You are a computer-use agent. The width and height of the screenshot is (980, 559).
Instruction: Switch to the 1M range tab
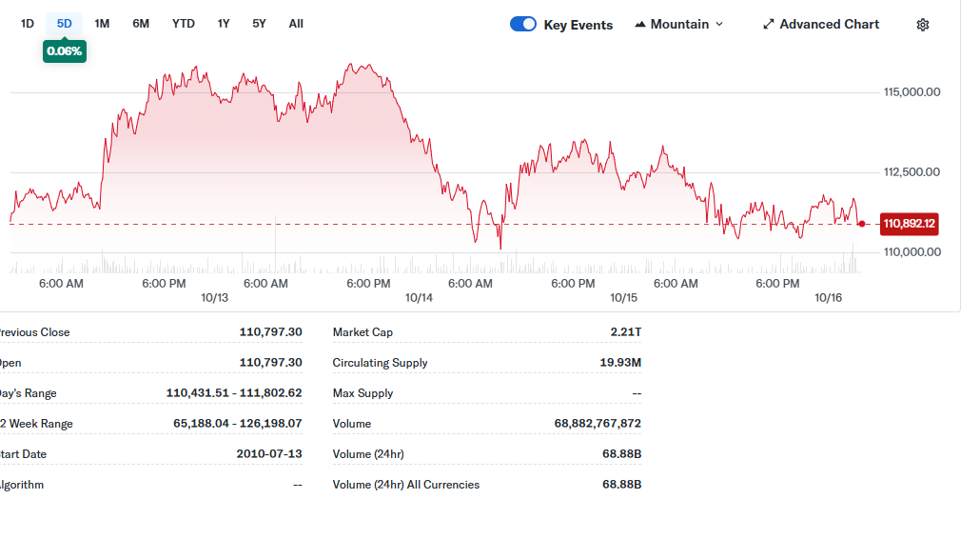point(102,24)
